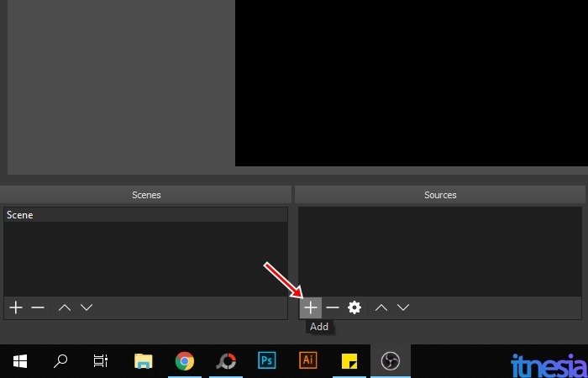Screen dimensions: 588x378
Task: Open the ShareX-style circular app in taskbar
Action: tap(226, 361)
